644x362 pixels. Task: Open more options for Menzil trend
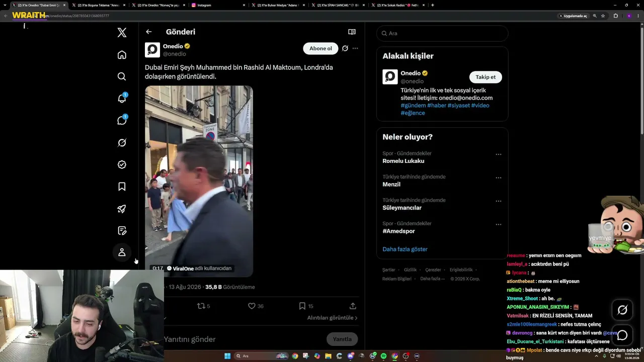click(499, 177)
